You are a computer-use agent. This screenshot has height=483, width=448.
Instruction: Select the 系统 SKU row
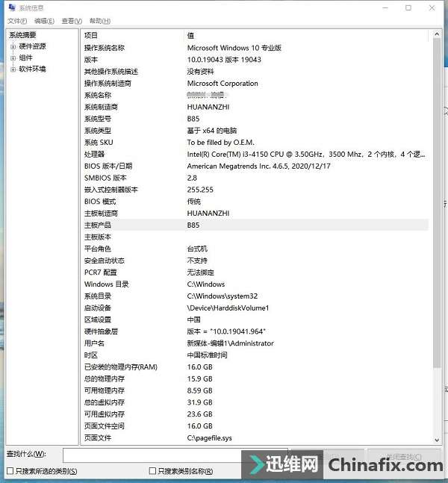point(255,143)
